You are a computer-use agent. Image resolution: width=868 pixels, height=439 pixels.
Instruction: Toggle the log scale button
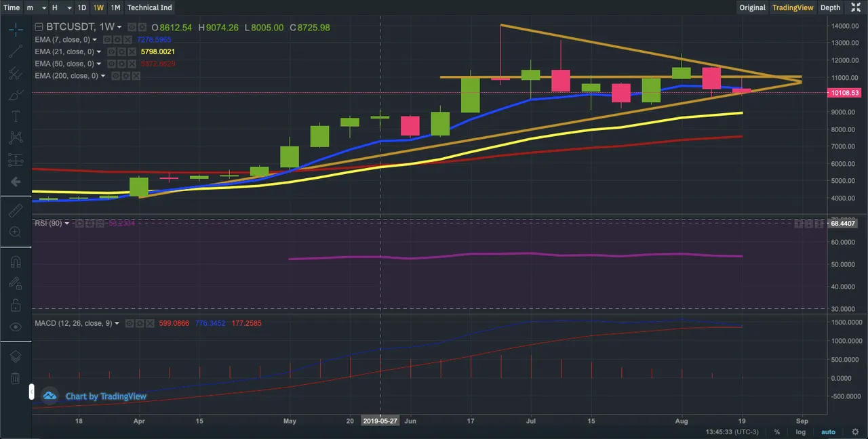[801, 432]
